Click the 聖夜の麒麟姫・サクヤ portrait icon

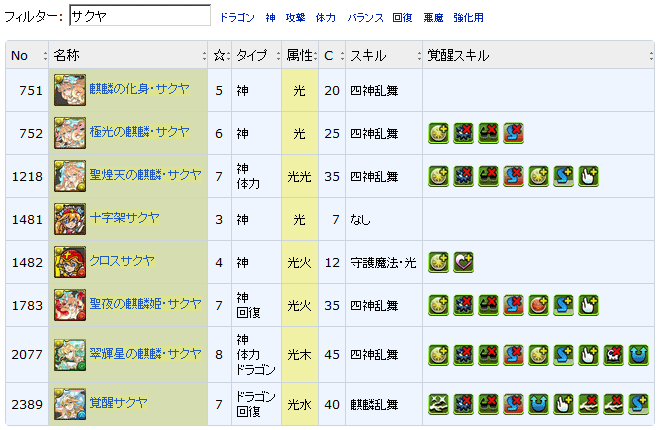(70, 305)
